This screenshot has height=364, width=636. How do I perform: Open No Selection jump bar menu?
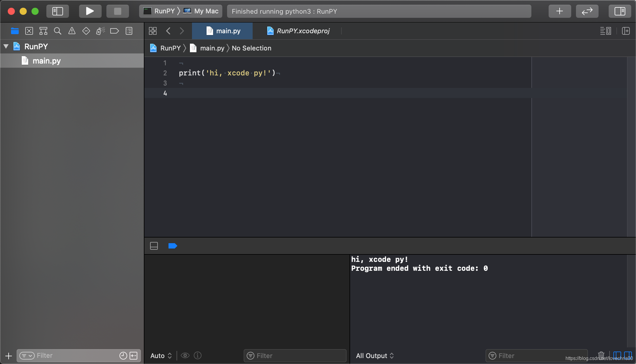coord(251,48)
